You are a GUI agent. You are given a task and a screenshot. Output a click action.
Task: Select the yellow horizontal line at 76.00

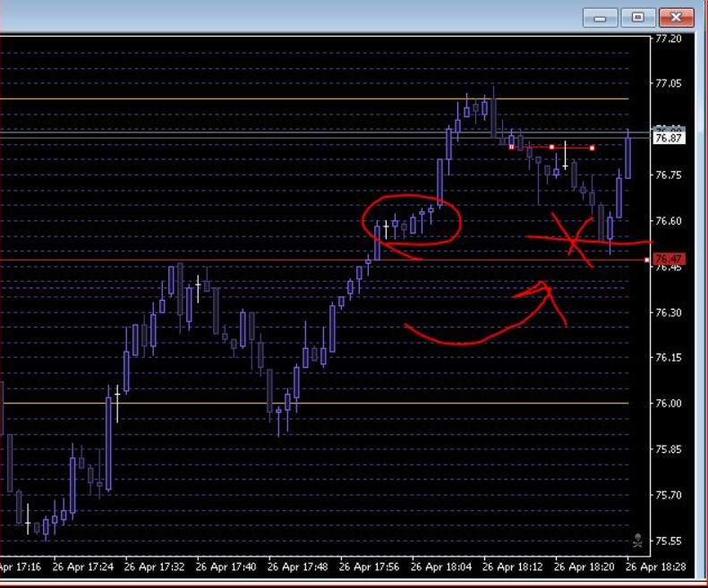pyautogui.click(x=314, y=403)
